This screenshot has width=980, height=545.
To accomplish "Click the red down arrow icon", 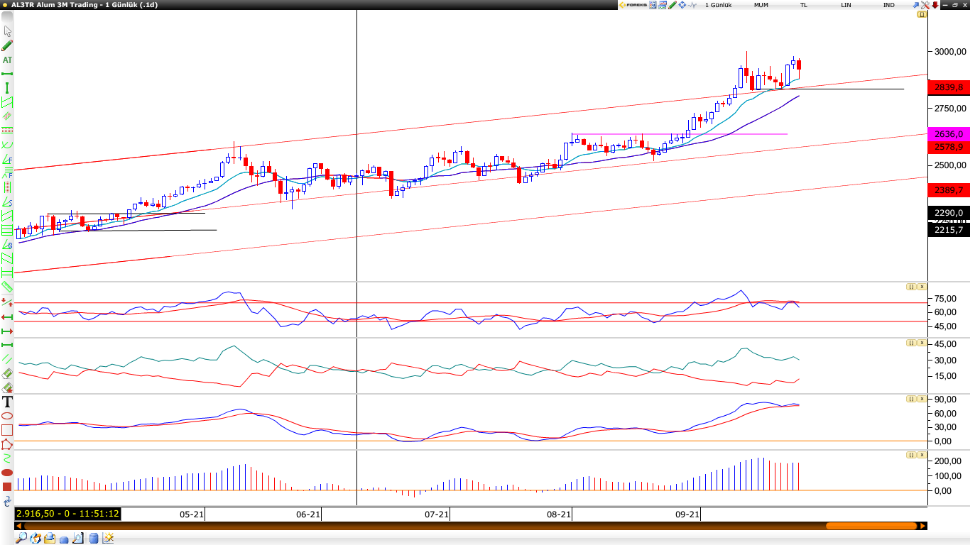I will tap(935, 5).
